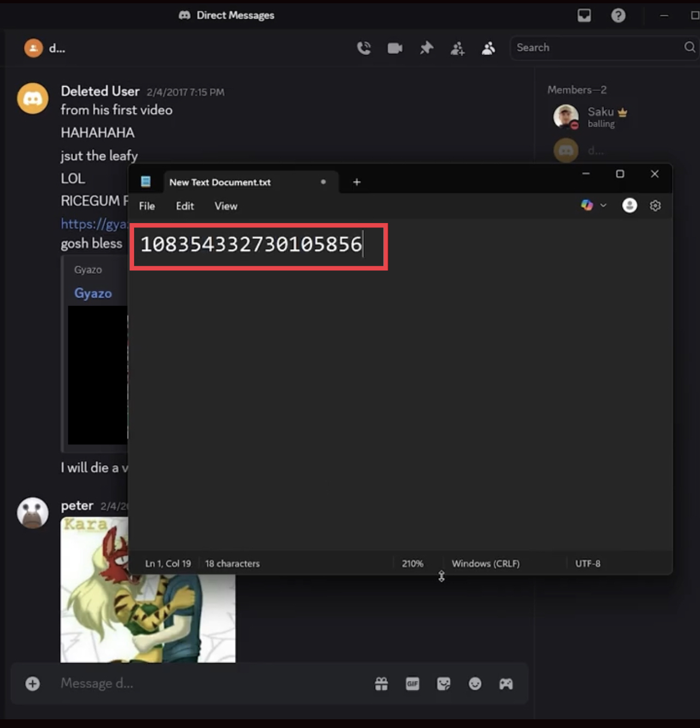Add friends to this DM
The height and width of the screenshot is (728, 700).
[x=457, y=49]
